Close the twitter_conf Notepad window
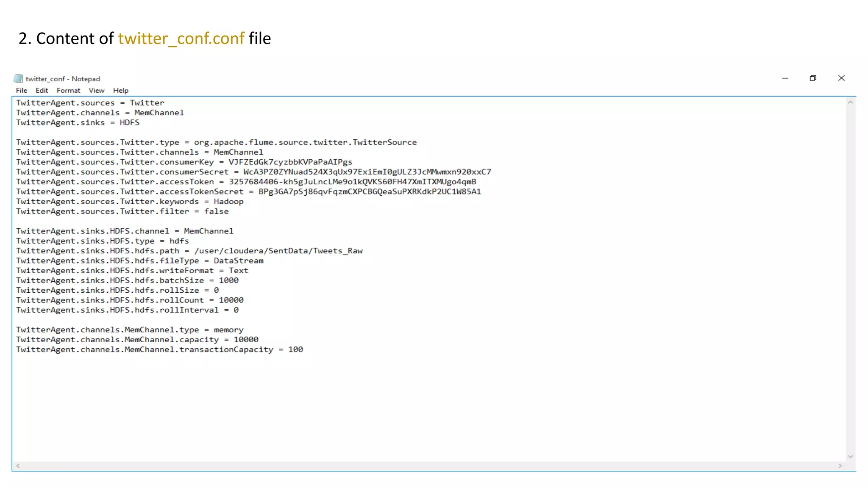Screen dimensions: 868x488 click(841, 78)
